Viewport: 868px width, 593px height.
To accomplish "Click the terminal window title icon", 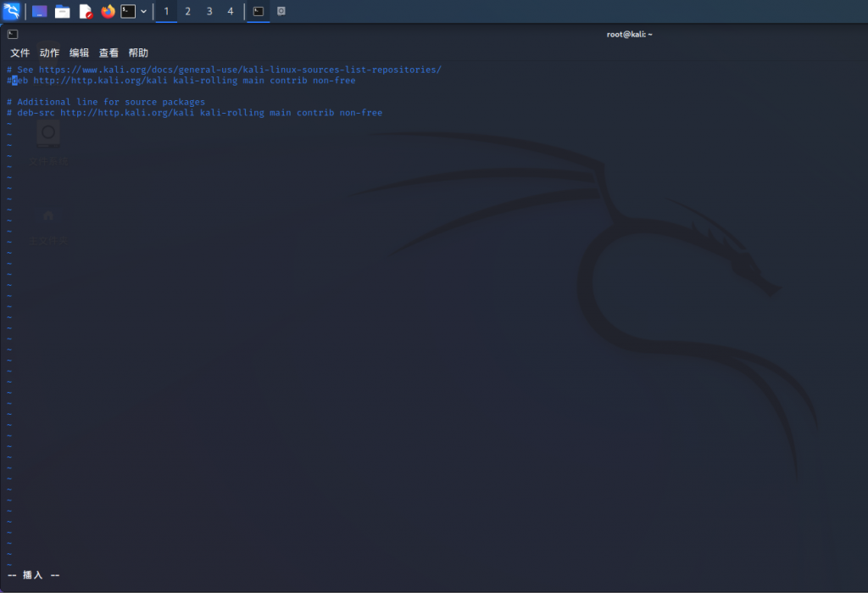I will tap(13, 35).
